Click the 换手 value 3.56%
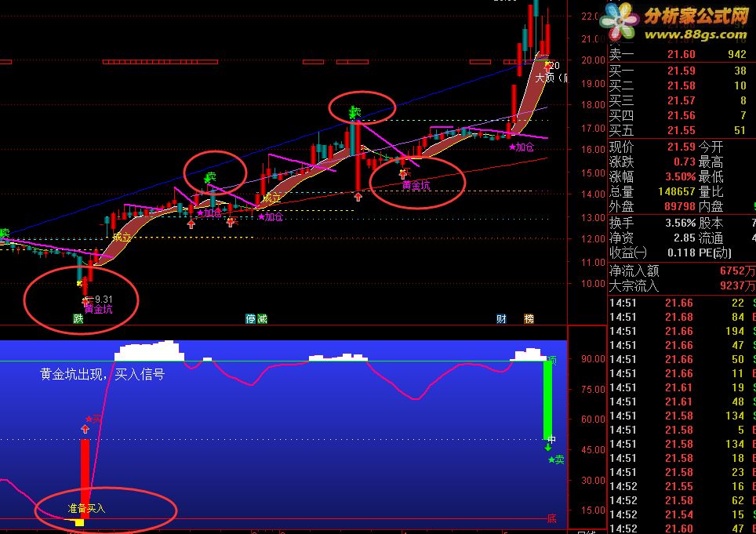Image resolution: width=756 pixels, height=534 pixels. click(x=680, y=223)
